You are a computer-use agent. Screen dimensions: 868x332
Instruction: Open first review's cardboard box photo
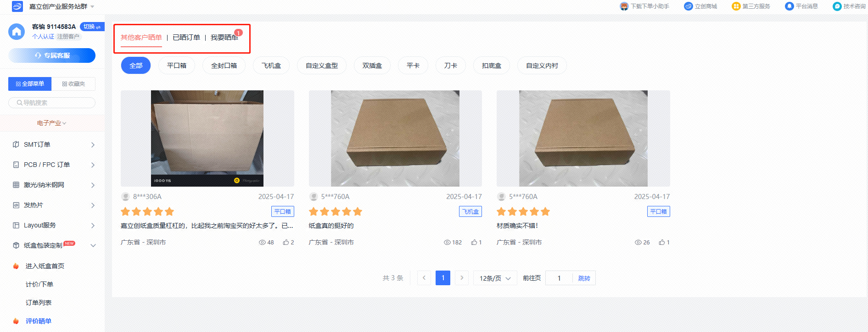207,138
